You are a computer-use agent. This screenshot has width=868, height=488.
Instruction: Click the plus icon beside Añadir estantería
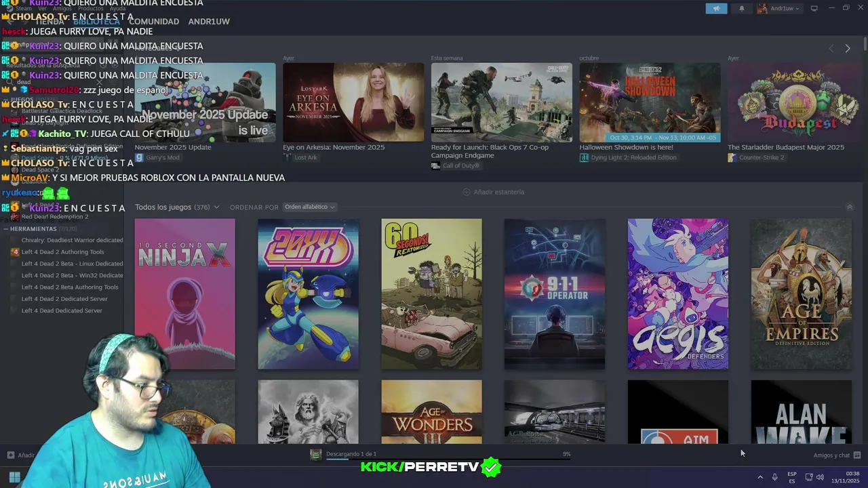pyautogui.click(x=466, y=192)
